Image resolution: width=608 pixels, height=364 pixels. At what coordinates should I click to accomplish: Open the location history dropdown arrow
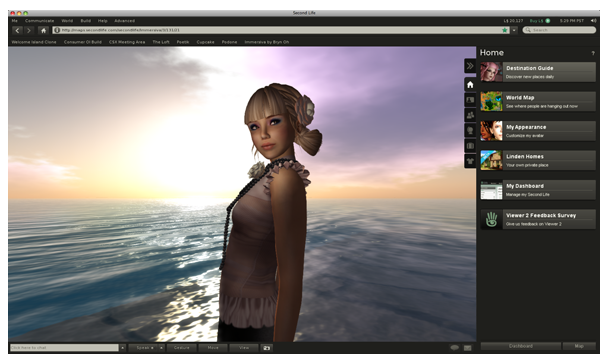coord(514,30)
